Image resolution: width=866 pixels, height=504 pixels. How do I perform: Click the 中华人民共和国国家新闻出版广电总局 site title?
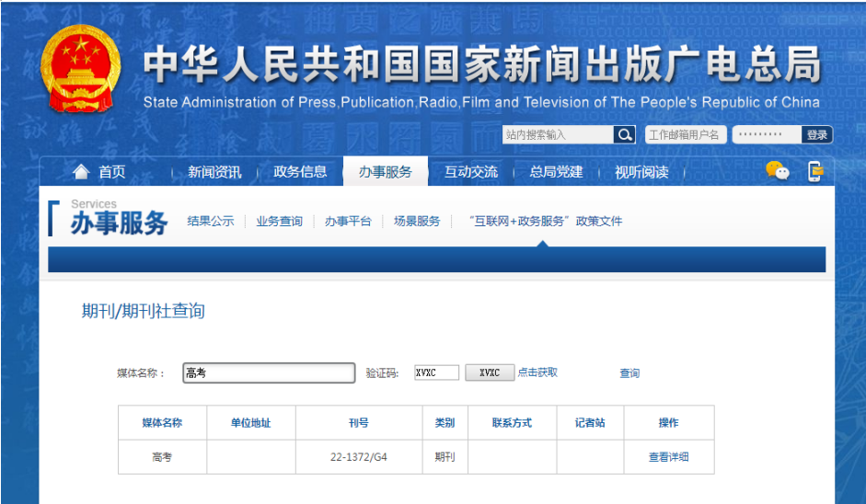pyautogui.click(x=482, y=65)
